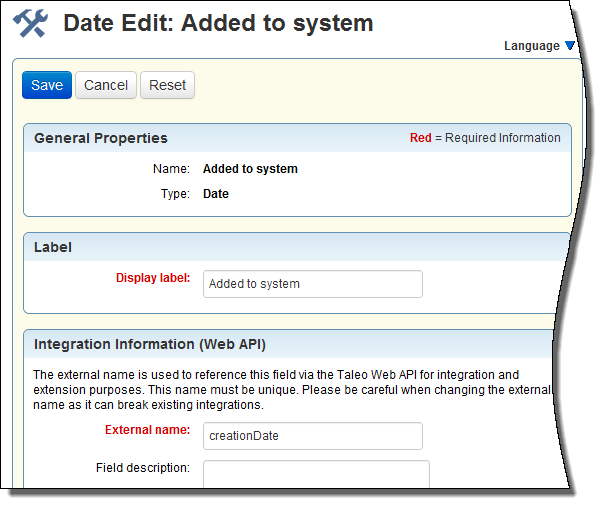Open the Language dropdown arrow
This screenshot has width=604, height=505.
[x=570, y=46]
